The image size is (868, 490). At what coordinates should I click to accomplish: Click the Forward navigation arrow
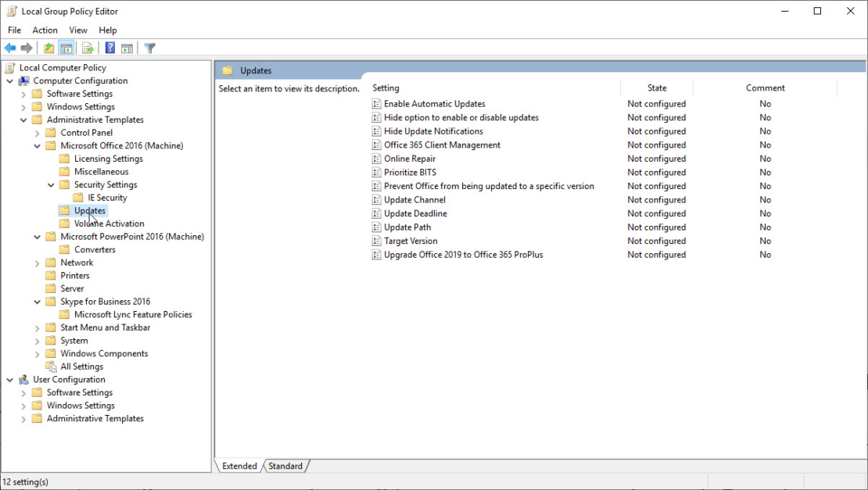pyautogui.click(x=25, y=48)
